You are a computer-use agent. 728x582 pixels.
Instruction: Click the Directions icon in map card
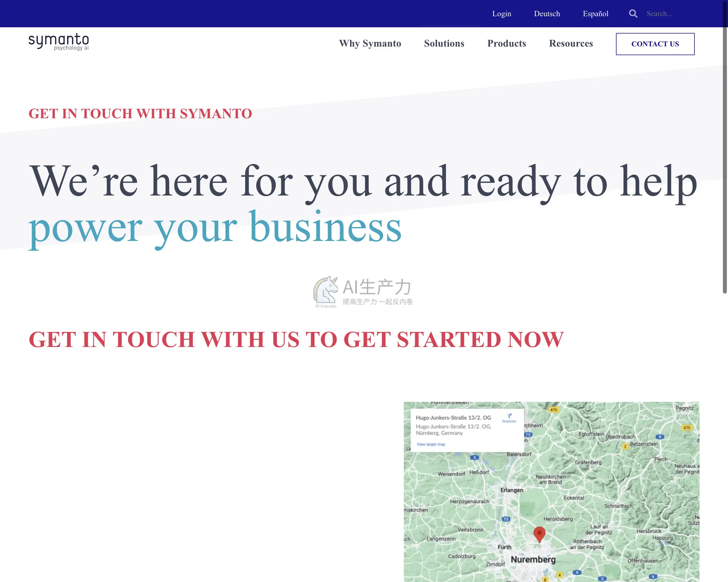509,418
